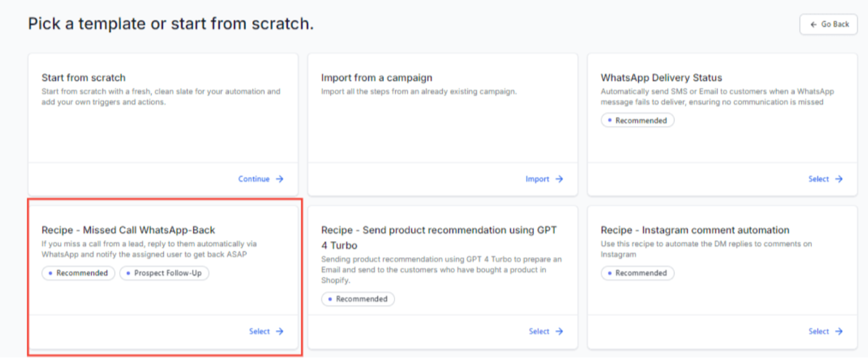Click the Go Back button
Viewport: 868px width, 364px height.
(x=829, y=25)
